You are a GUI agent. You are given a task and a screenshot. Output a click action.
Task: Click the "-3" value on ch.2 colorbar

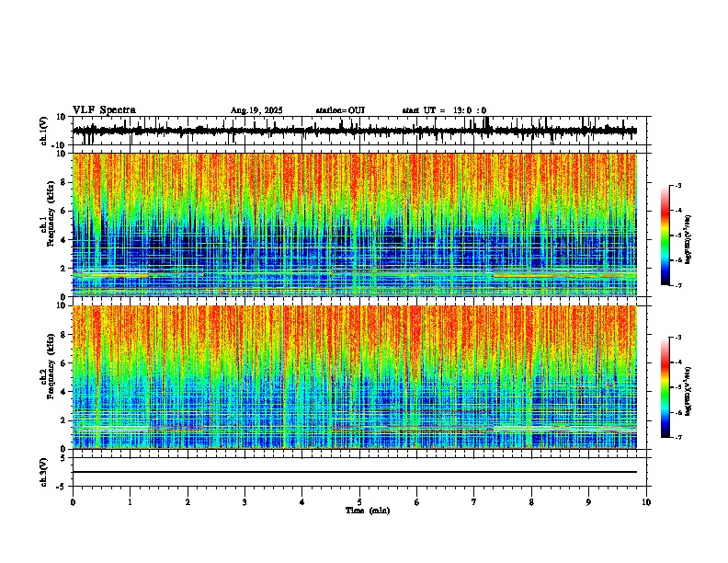tap(677, 338)
